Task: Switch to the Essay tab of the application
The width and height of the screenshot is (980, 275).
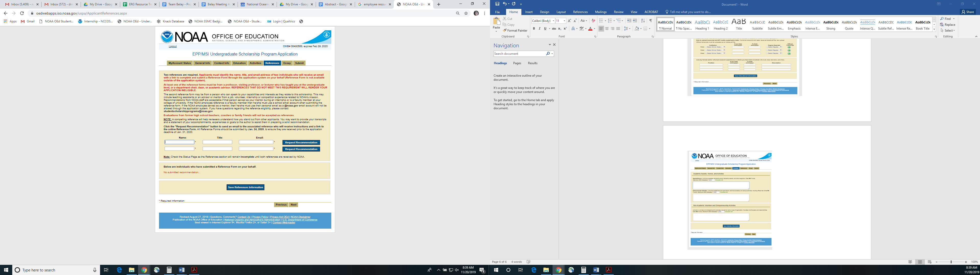Action: (287, 63)
